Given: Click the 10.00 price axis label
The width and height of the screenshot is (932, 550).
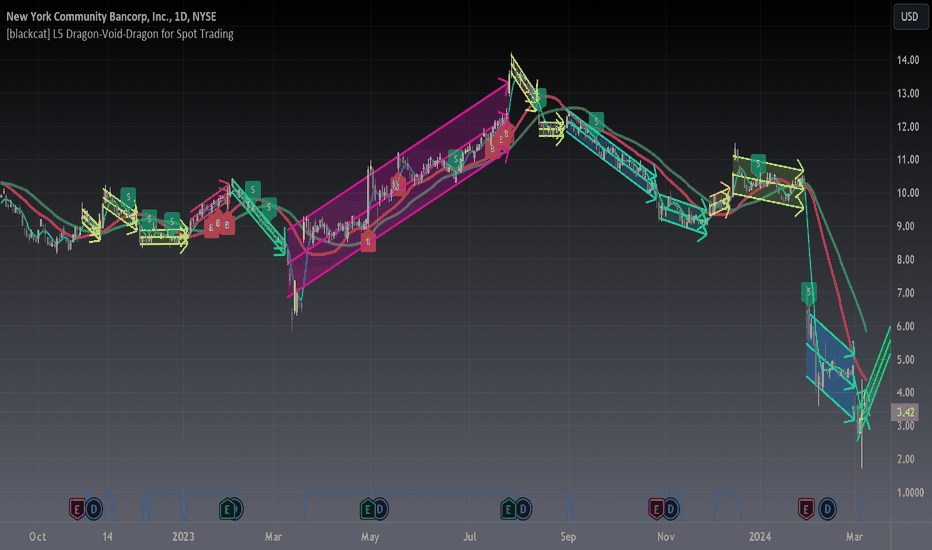Looking at the screenshot, I should click(908, 193).
